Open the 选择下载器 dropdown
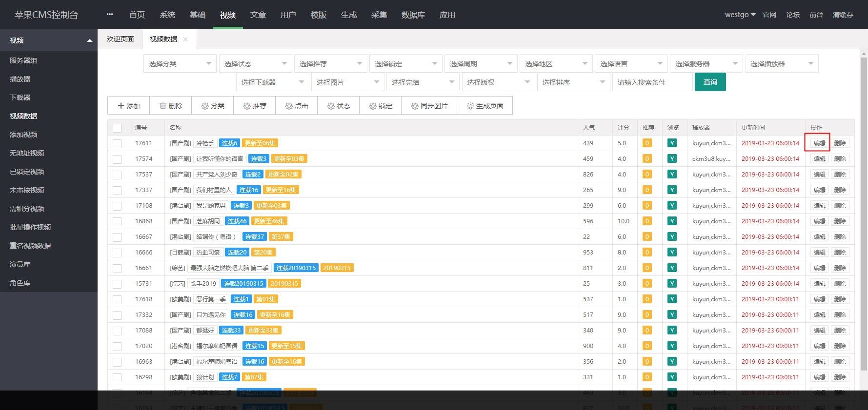The width and height of the screenshot is (868, 410). tap(272, 82)
